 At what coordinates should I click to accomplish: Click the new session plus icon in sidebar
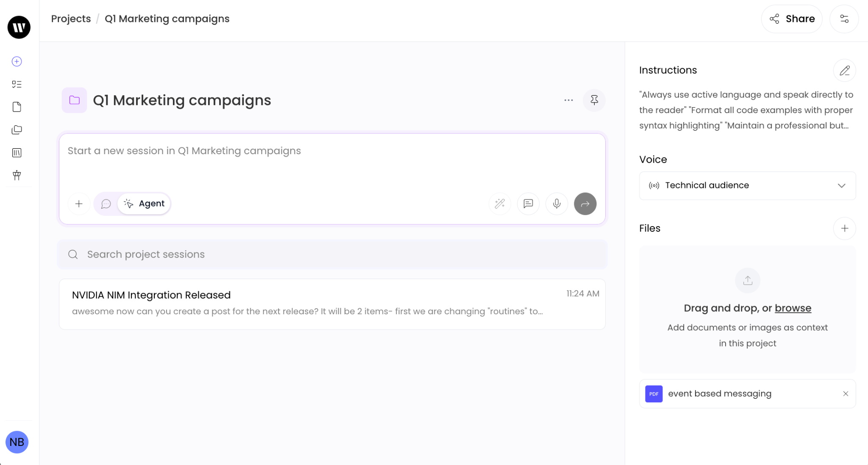click(x=17, y=61)
